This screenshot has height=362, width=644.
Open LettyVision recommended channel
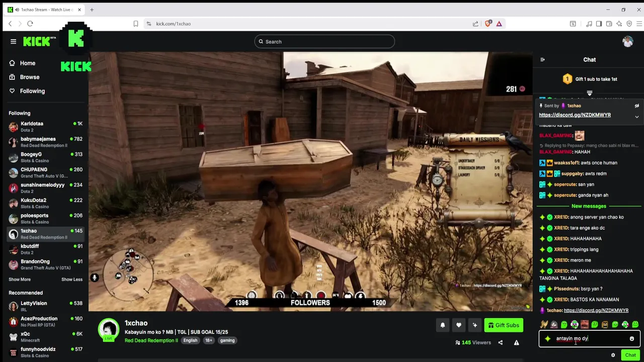click(x=45, y=306)
